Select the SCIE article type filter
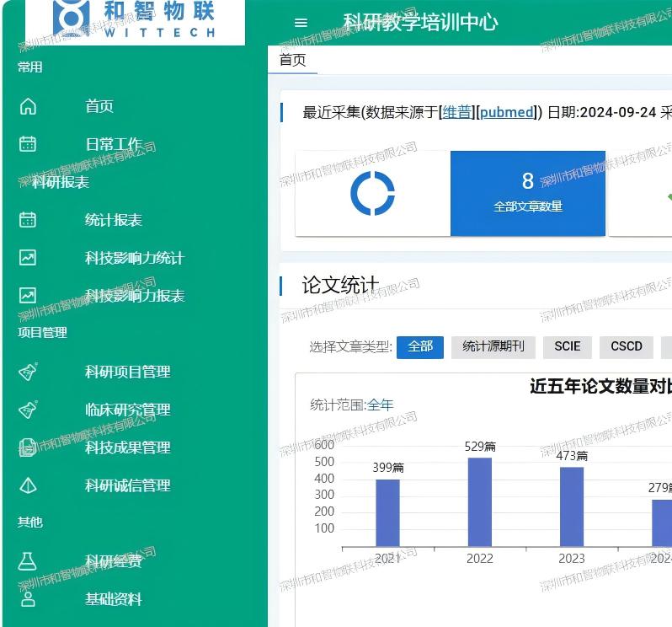Viewport: 672px width, 627px height. point(567,346)
